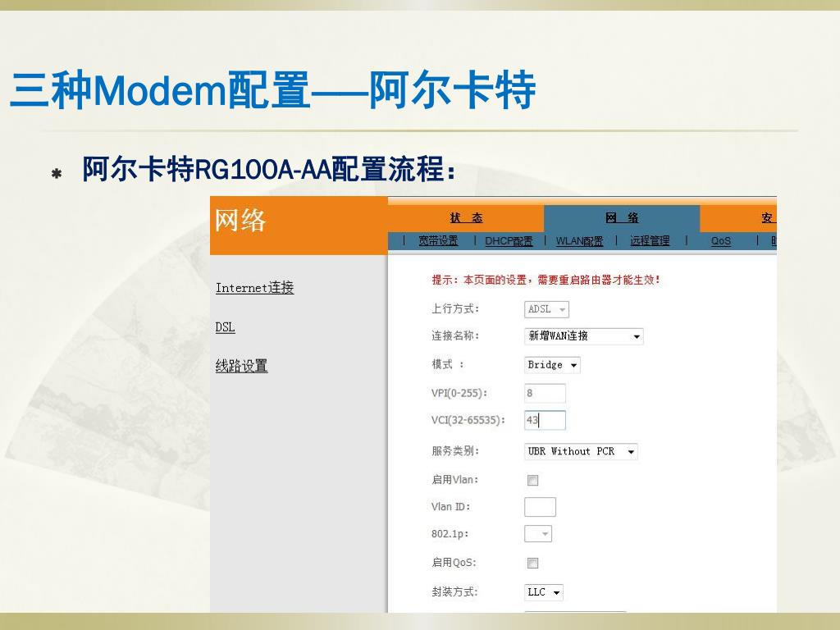The height and width of the screenshot is (630, 840).
Task: Click the 服务类别 label
Action: click(455, 451)
